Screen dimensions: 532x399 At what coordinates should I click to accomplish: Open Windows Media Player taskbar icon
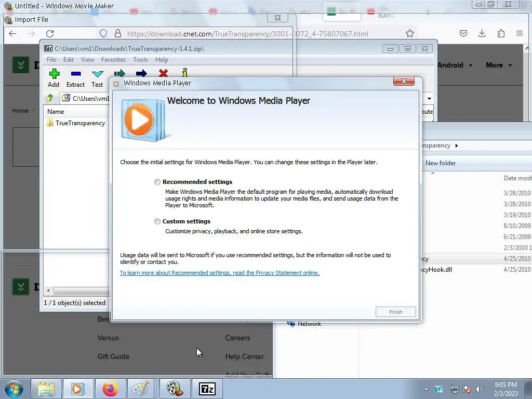tap(78, 389)
